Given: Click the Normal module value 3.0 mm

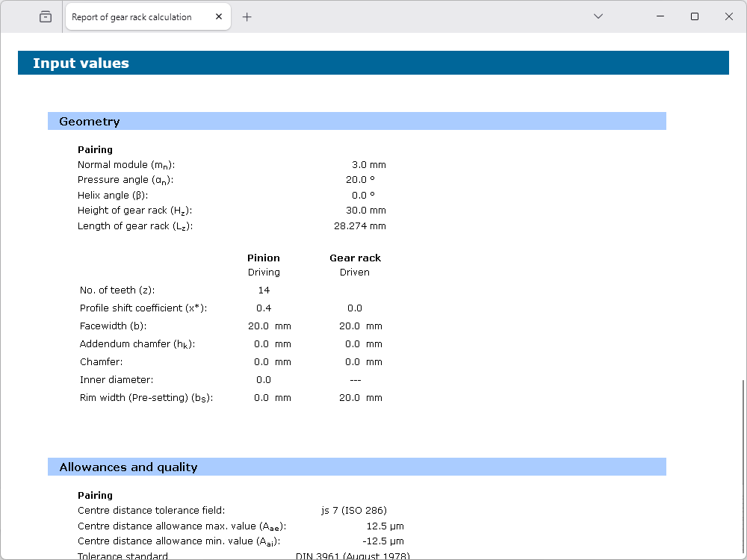Looking at the screenshot, I should pyautogui.click(x=368, y=165).
